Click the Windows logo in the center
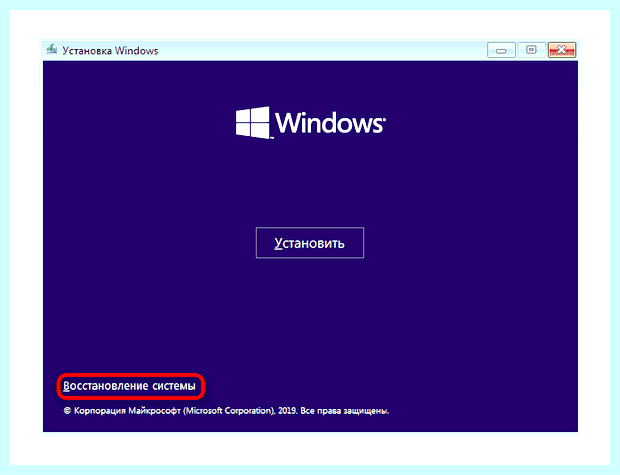The width and height of the screenshot is (620, 475). (x=310, y=123)
